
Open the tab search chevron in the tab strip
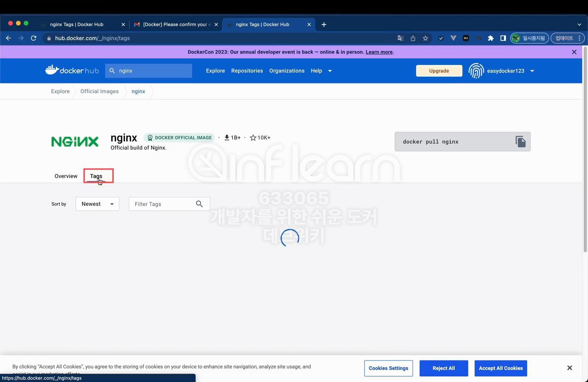(579, 24)
